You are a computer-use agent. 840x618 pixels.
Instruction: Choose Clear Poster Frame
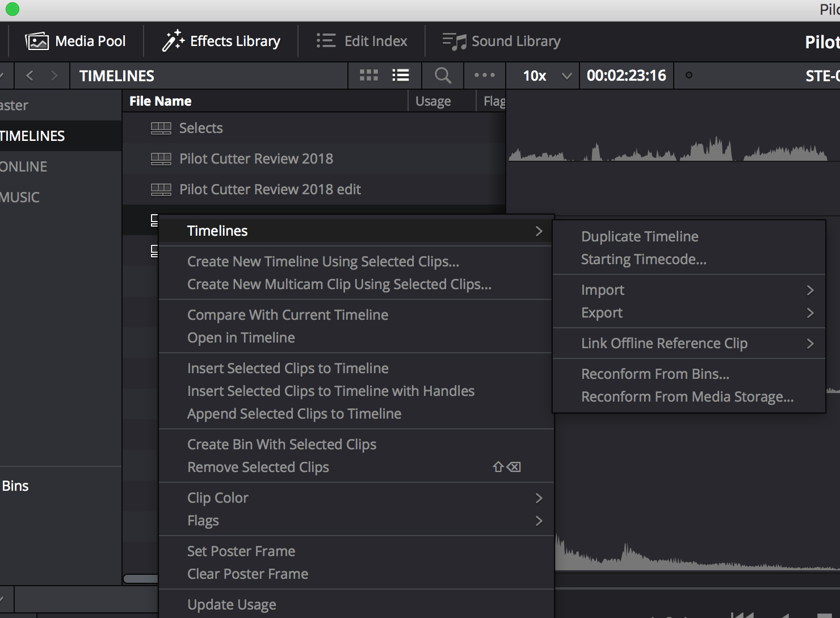coord(356,574)
